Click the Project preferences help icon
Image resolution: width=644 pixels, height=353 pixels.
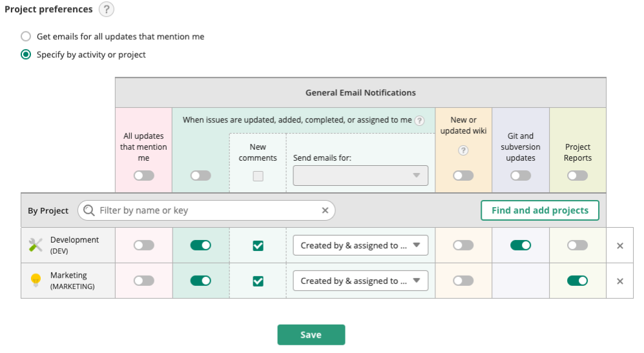pos(107,10)
